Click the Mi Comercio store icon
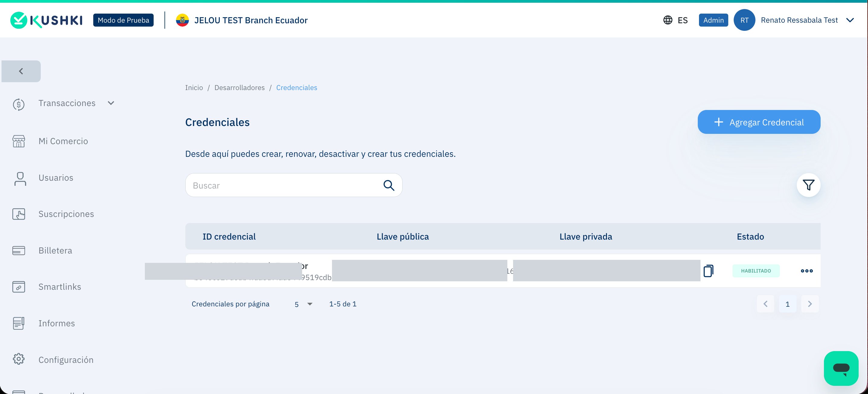Image resolution: width=868 pixels, height=394 pixels. (x=18, y=141)
